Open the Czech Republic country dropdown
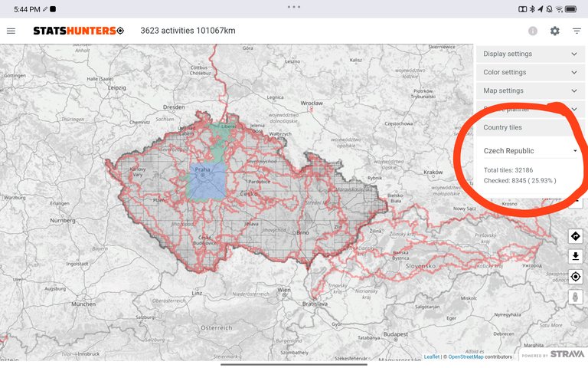Image resolution: width=588 pixels, height=368 pixels. [530, 151]
